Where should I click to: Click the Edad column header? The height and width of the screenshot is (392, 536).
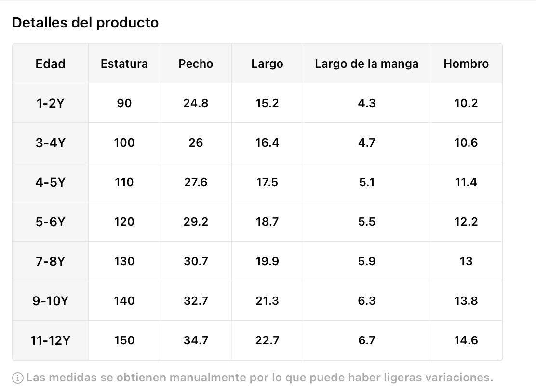coord(50,64)
